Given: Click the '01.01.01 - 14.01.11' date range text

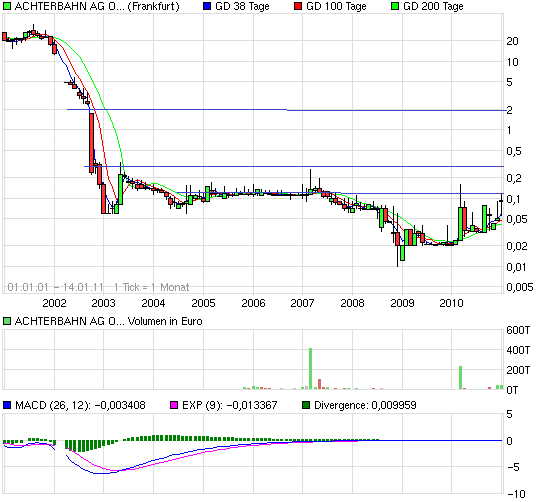Looking at the screenshot, I should (x=56, y=287).
